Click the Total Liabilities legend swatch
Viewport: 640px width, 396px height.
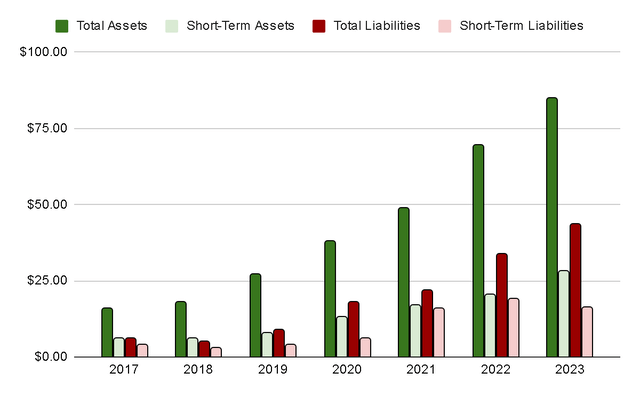point(319,26)
